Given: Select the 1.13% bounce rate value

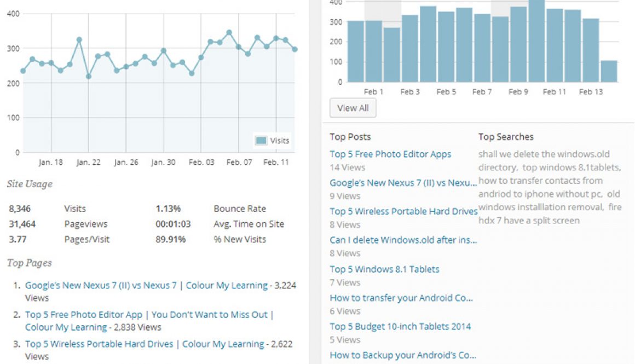Looking at the screenshot, I should [x=168, y=209].
